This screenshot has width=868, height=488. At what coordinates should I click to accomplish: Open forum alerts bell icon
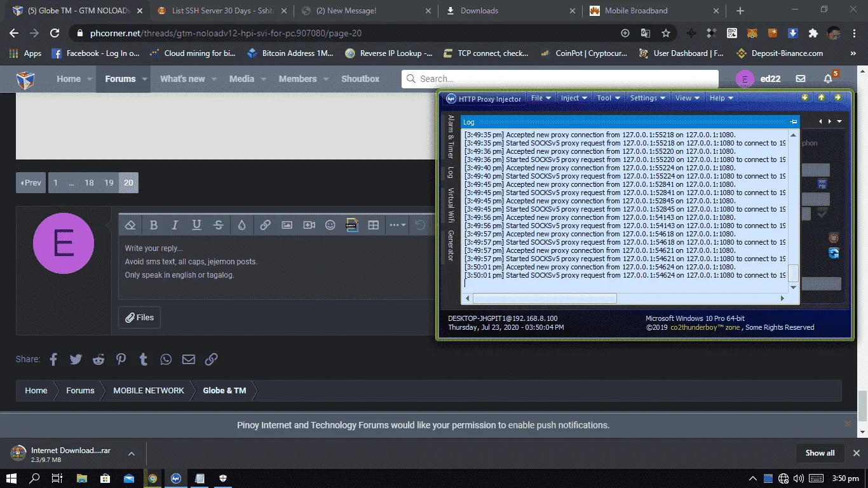click(828, 79)
